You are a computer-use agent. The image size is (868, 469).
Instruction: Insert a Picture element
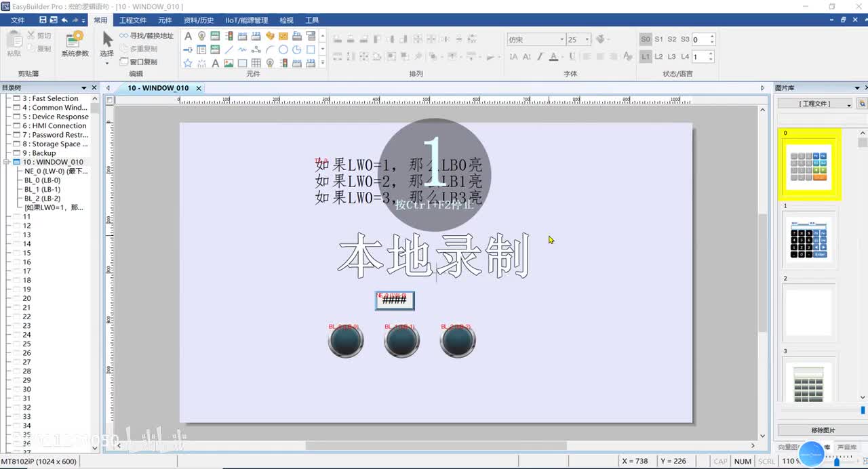click(229, 63)
